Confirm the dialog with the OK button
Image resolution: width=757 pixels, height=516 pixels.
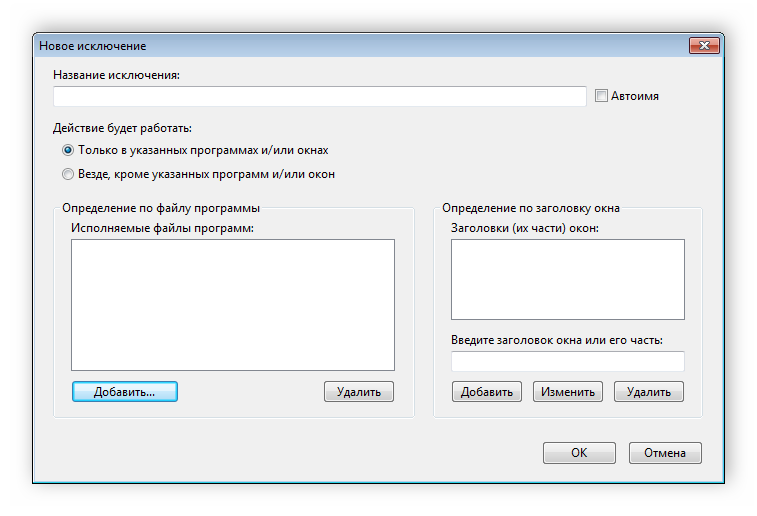(579, 453)
